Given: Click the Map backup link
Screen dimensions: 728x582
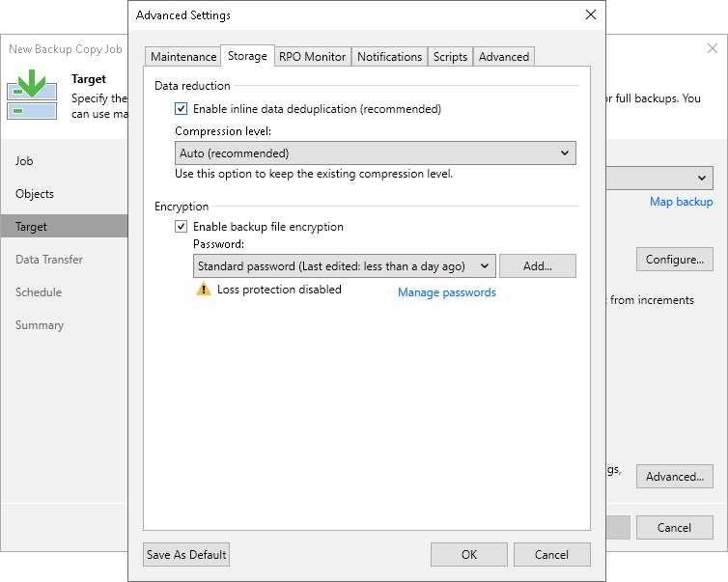Looking at the screenshot, I should (681, 202).
